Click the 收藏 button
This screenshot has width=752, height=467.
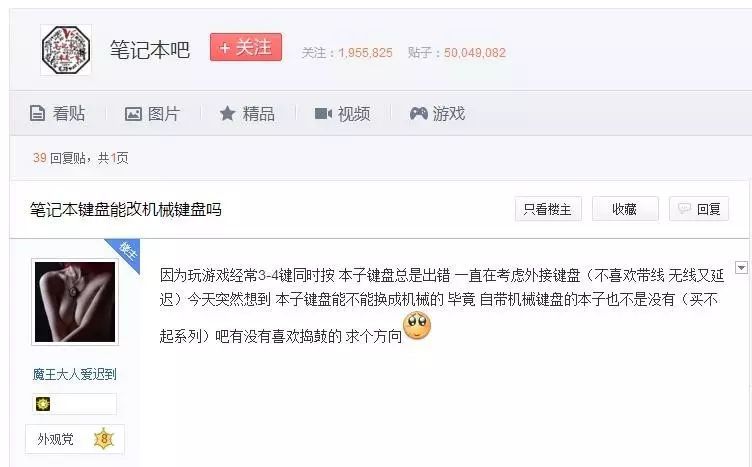pyautogui.click(x=625, y=209)
